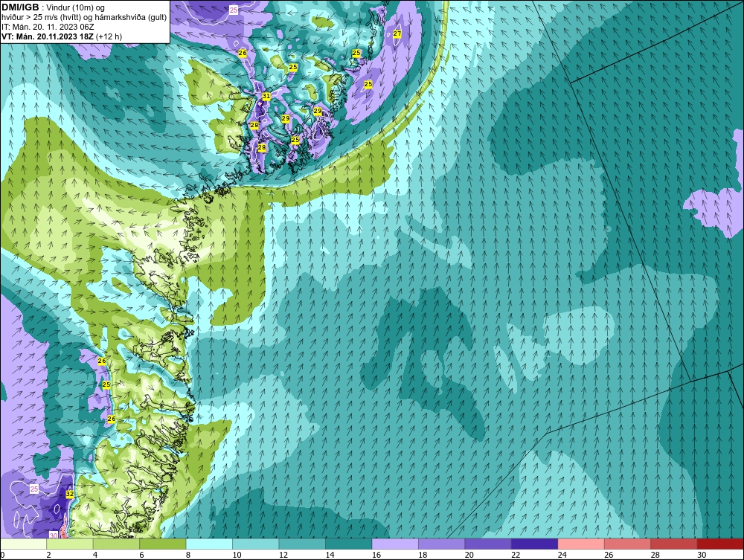Viewport: 744px width, 560px height.
Task: Click the legend scale value 26
Action: coord(609,556)
